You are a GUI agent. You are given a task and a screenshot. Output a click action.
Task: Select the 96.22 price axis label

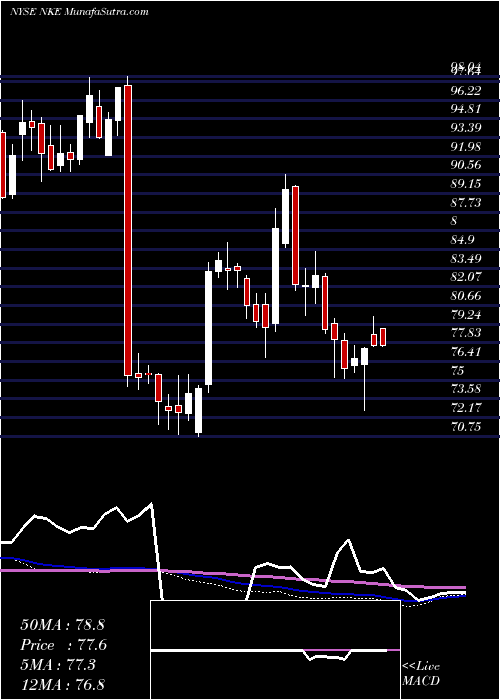(x=467, y=91)
